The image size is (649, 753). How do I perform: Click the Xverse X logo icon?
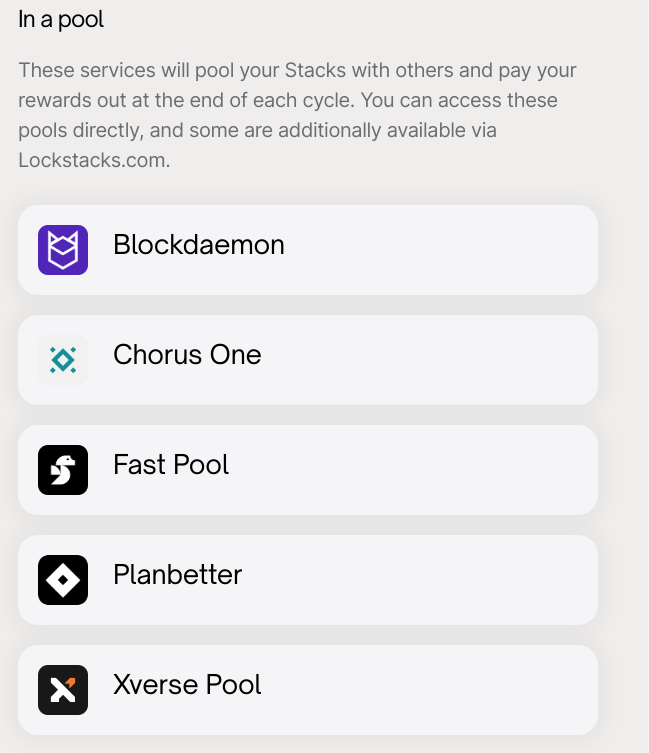(63, 690)
